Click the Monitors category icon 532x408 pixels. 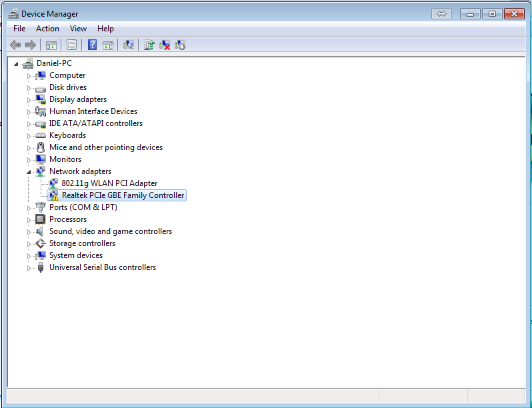point(41,159)
